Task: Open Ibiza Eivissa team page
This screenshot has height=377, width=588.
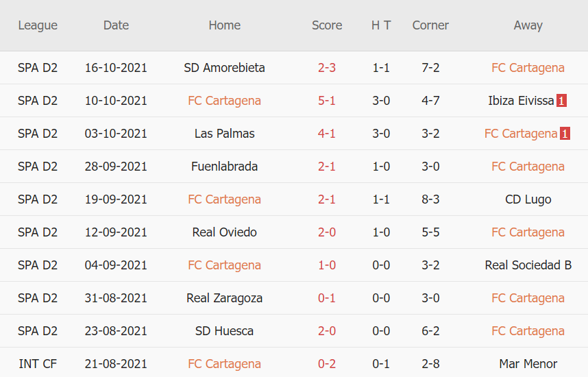Action: tap(520, 101)
